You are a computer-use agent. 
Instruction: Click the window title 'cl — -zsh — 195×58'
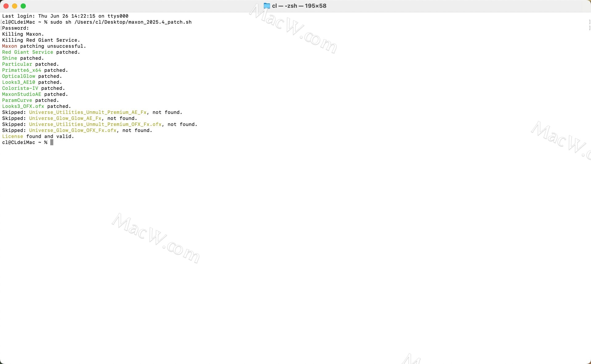coord(299,6)
